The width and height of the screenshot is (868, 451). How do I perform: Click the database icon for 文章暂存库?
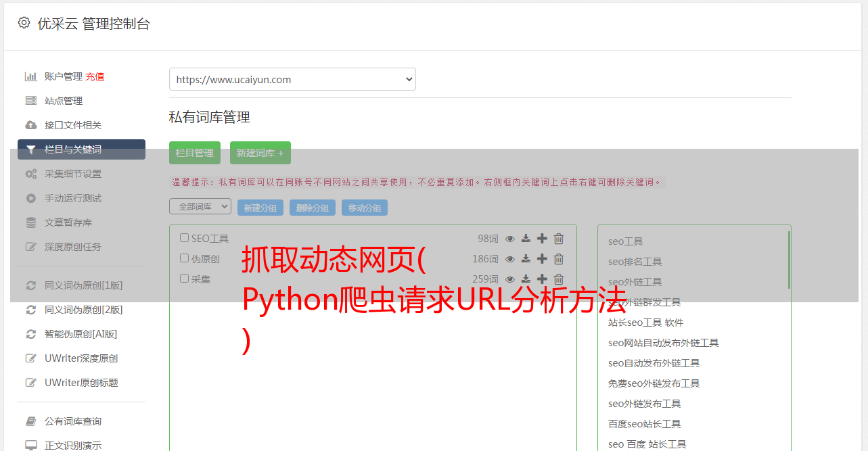click(x=31, y=222)
